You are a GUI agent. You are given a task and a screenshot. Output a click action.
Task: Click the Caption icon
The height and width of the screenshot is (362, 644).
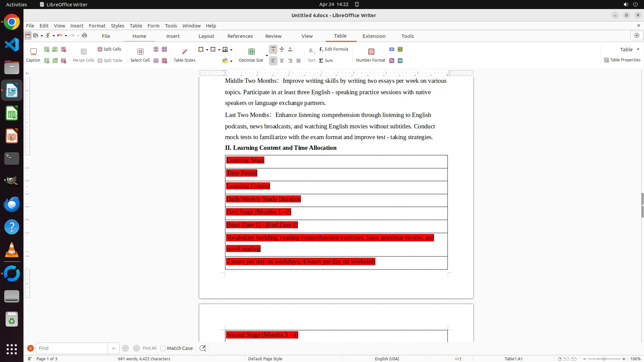(x=33, y=52)
